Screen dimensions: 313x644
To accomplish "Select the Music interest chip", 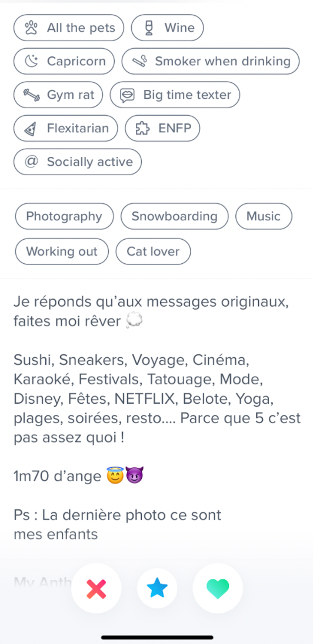I will point(264,216).
